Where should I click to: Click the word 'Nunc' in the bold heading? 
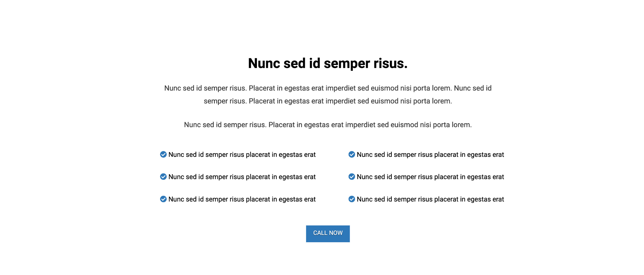point(264,63)
